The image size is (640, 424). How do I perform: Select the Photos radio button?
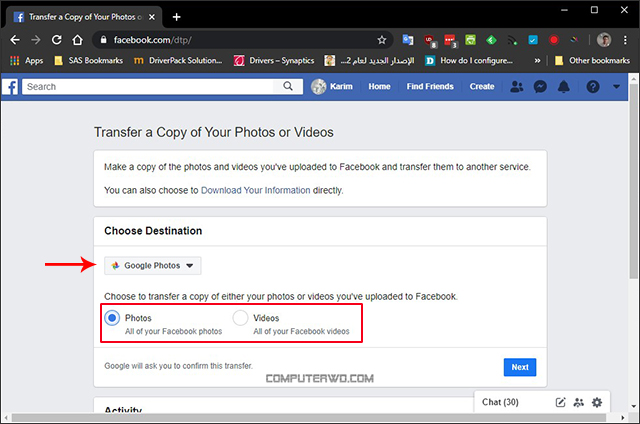tap(112, 318)
